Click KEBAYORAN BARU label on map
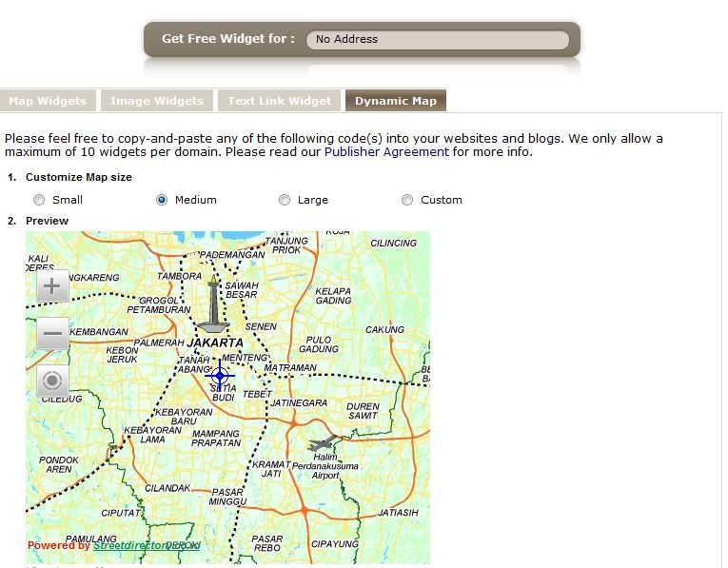728x568 pixels. pyautogui.click(x=184, y=417)
